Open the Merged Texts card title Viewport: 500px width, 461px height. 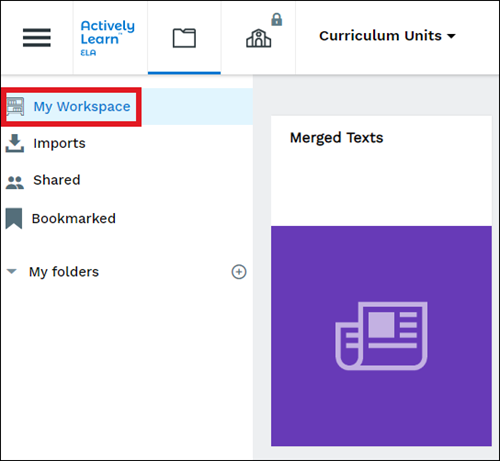(336, 138)
